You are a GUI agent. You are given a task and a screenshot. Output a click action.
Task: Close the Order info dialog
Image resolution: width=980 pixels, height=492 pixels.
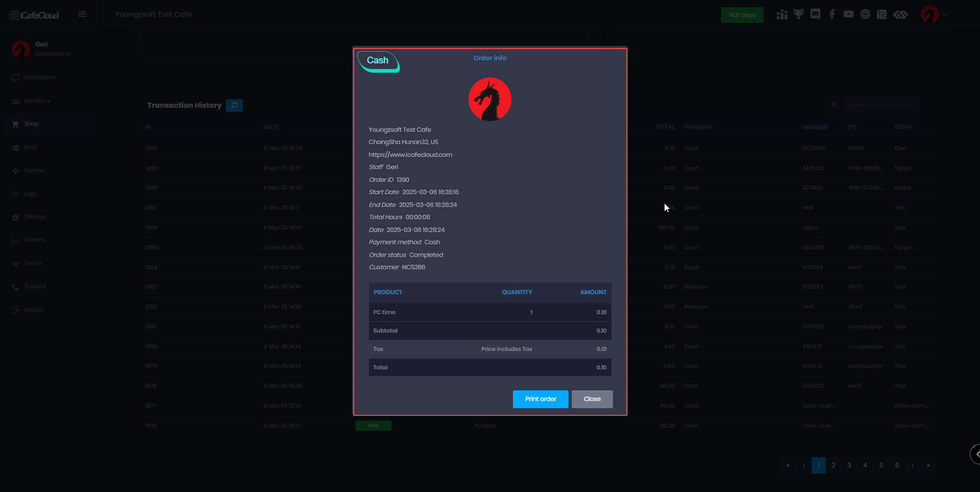tap(592, 399)
